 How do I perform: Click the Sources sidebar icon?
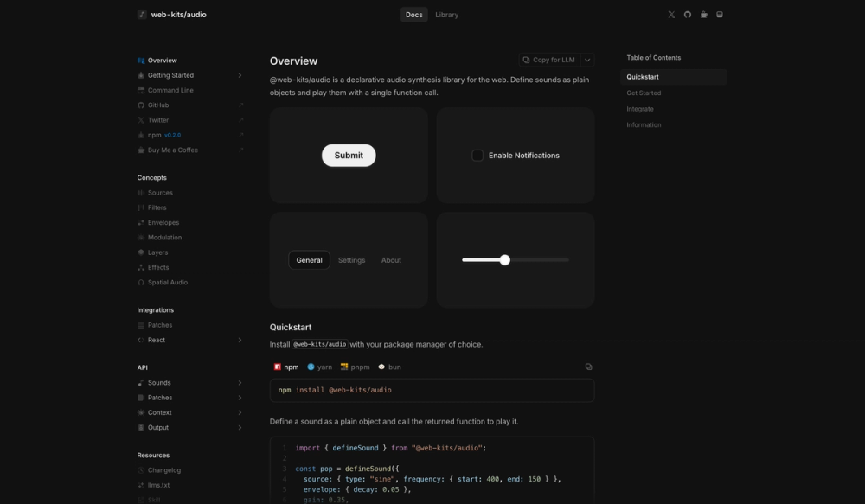click(141, 193)
